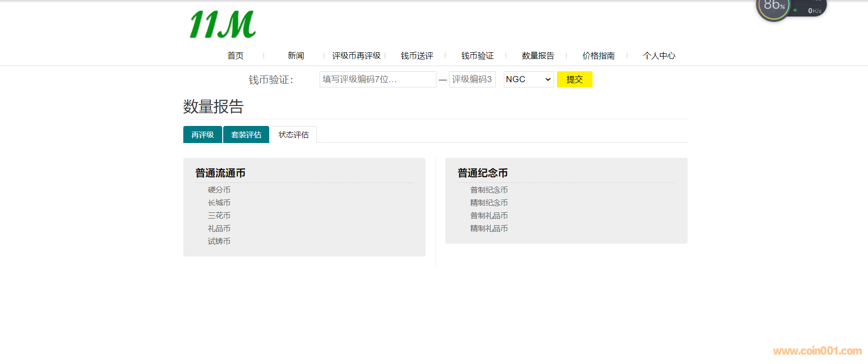Viewport: 868px width, 364px height.
Task: Click the 11M site logo
Action: (223, 25)
